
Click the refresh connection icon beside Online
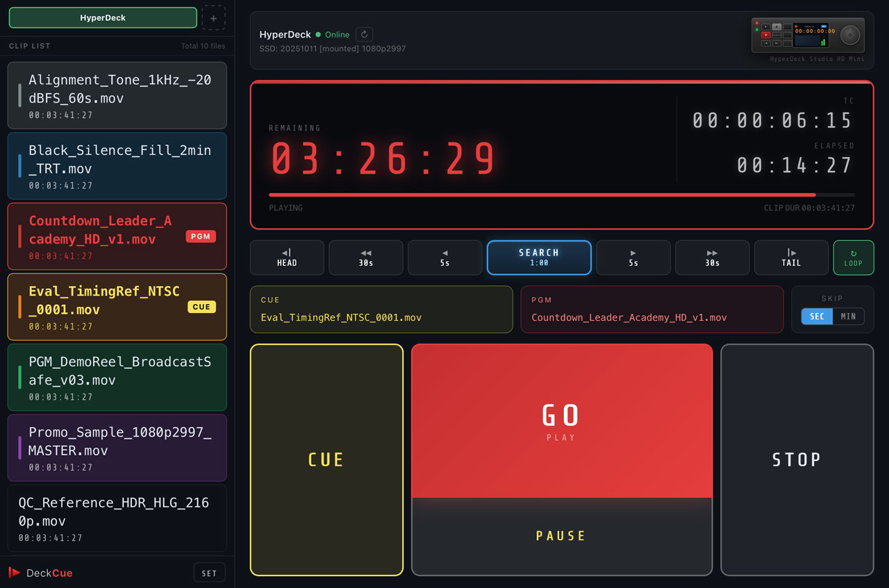(365, 34)
